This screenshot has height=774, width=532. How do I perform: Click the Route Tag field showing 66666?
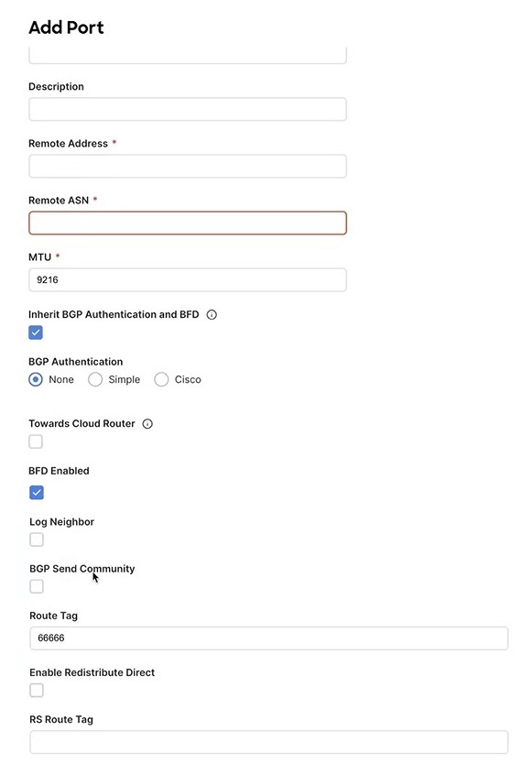point(268,638)
